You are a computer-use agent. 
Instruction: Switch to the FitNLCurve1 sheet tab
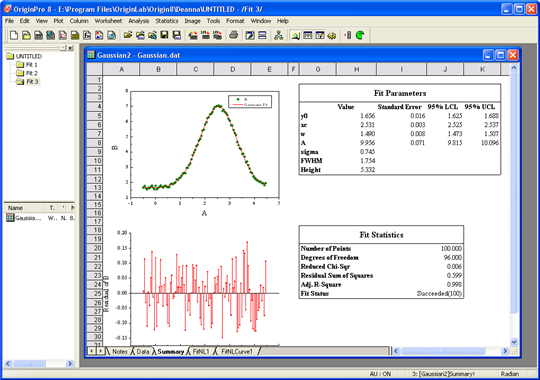237,351
